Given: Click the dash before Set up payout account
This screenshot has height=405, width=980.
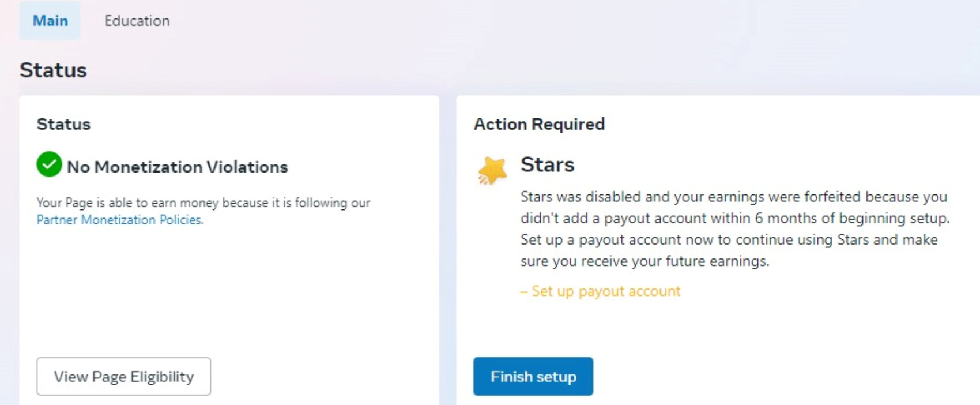Looking at the screenshot, I should (524, 292).
